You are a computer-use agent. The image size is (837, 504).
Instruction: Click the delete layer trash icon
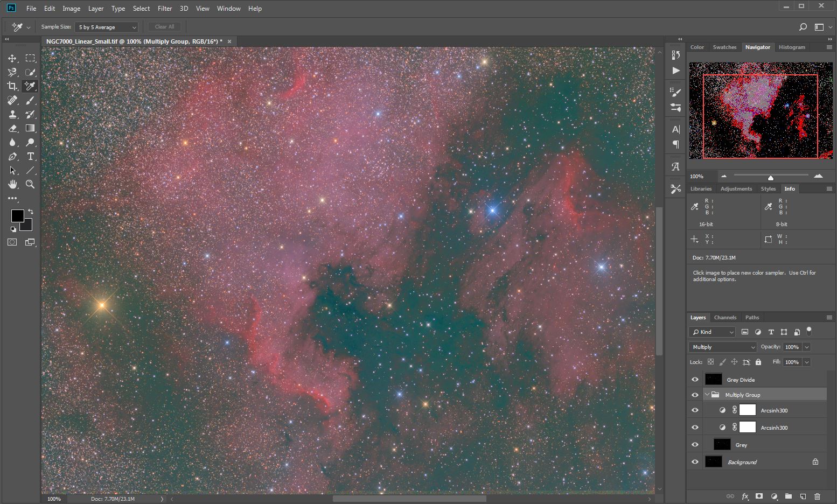(817, 496)
